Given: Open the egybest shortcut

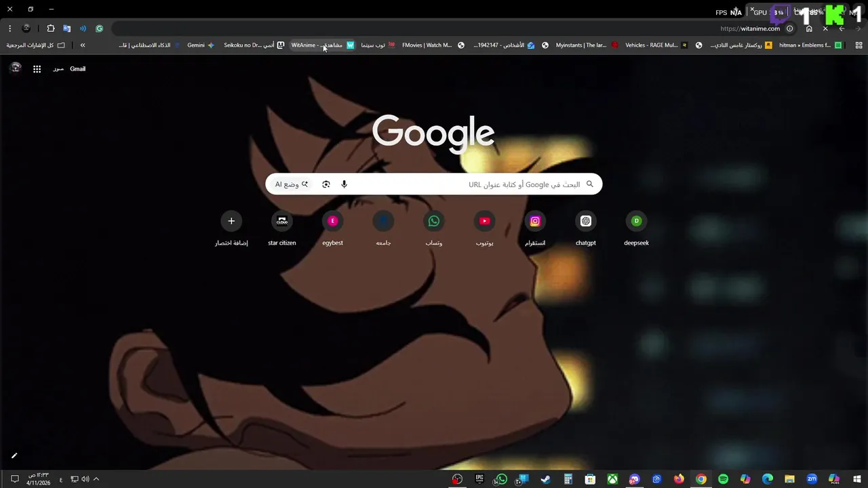Looking at the screenshot, I should (x=332, y=228).
